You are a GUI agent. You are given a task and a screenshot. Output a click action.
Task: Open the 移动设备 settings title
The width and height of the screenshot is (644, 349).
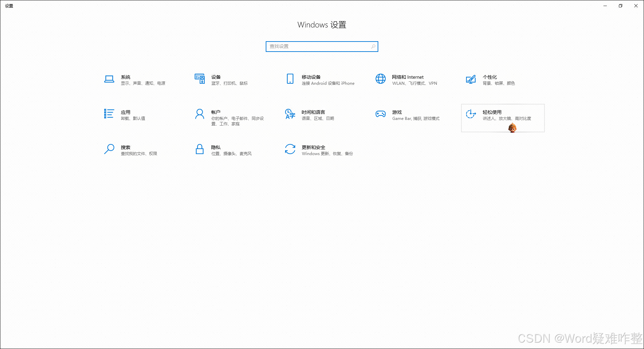(x=311, y=77)
